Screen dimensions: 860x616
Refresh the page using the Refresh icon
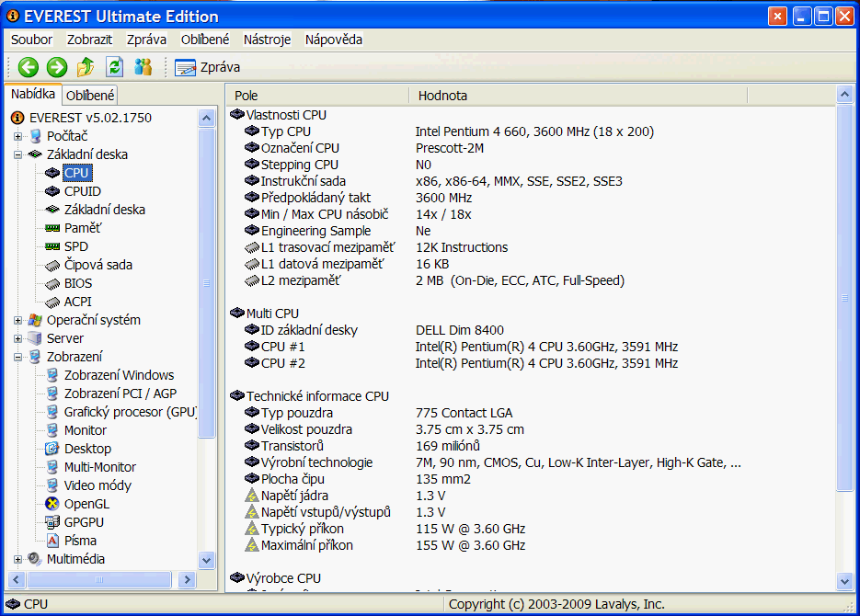[x=114, y=67]
